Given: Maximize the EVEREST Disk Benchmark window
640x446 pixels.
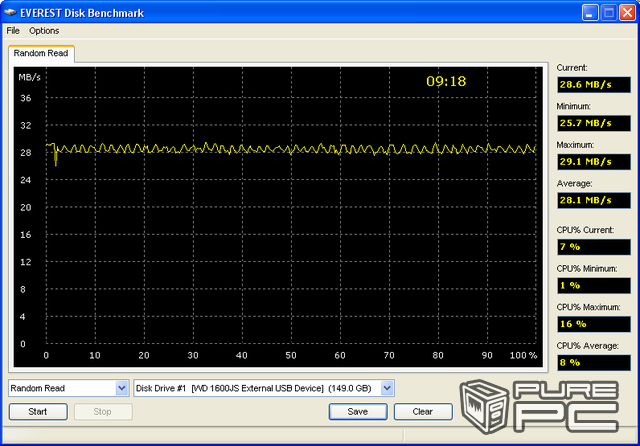Looking at the screenshot, I should [x=609, y=13].
